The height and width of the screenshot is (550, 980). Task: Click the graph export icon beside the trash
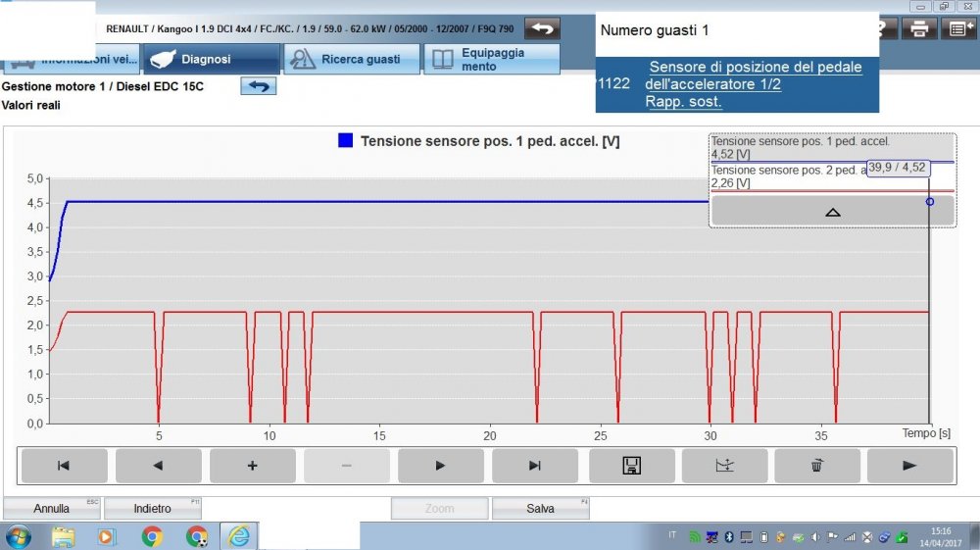722,466
